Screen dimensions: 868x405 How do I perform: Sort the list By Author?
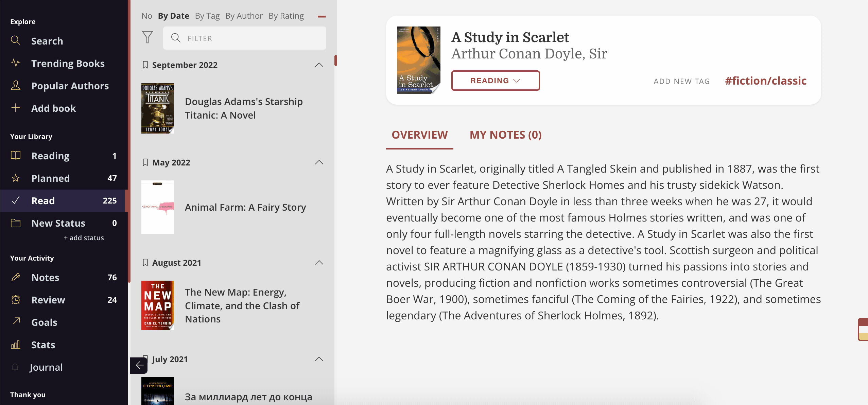point(244,16)
